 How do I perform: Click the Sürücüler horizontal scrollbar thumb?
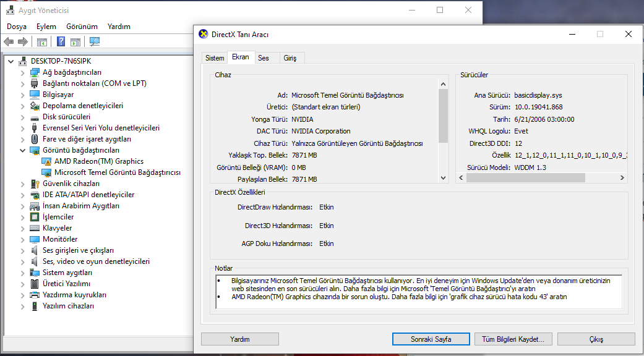click(x=525, y=177)
